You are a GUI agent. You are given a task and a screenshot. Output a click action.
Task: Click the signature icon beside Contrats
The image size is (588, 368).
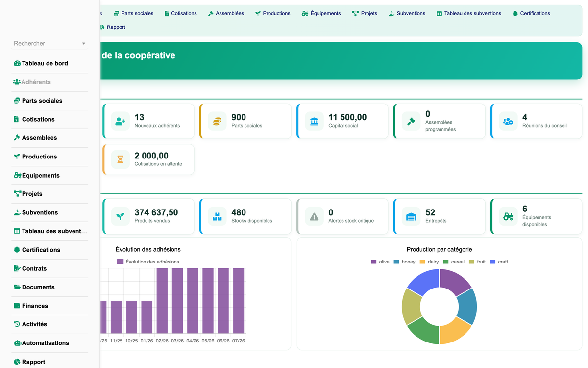tap(17, 268)
